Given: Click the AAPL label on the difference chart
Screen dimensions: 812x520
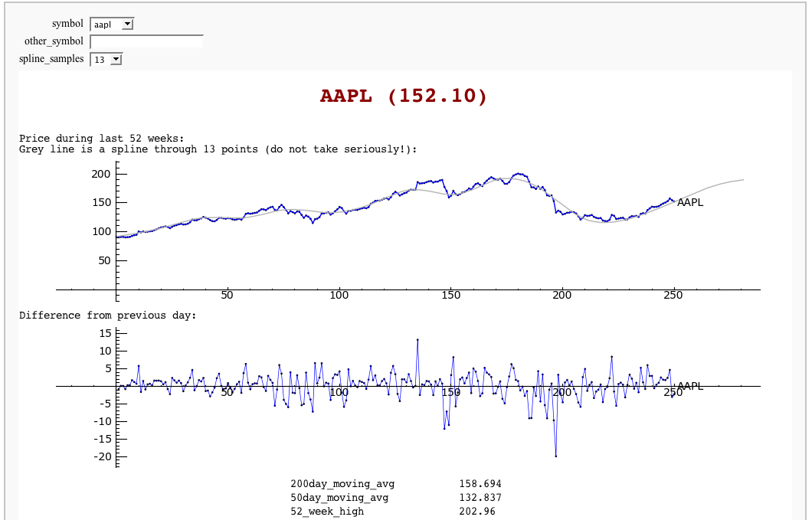Looking at the screenshot, I should [689, 386].
